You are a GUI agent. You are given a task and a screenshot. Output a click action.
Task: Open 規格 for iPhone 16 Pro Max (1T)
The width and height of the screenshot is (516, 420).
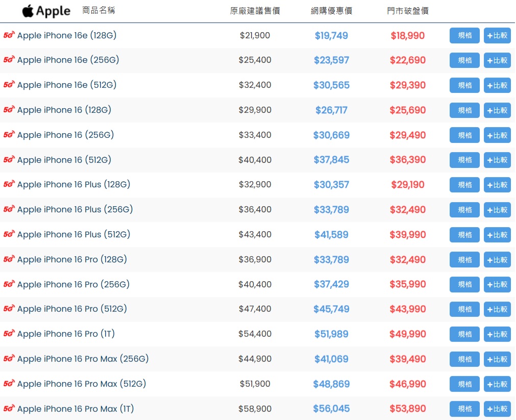tap(464, 409)
